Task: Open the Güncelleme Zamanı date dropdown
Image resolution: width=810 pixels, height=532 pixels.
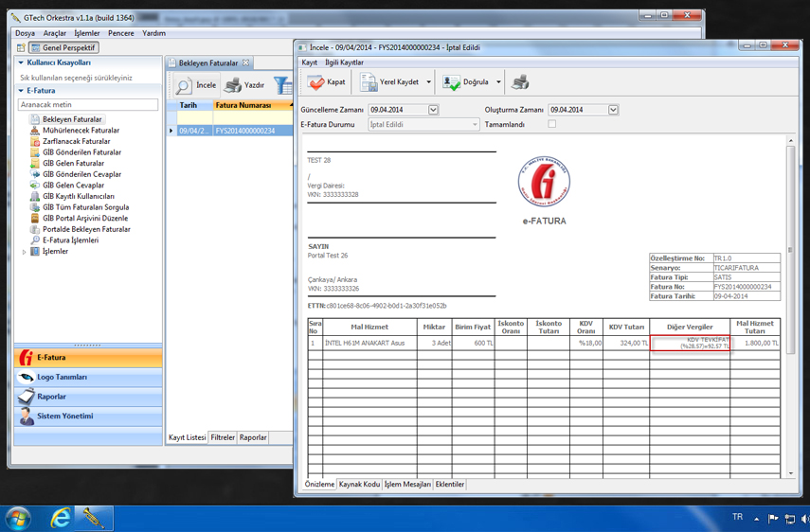Action: pos(433,110)
